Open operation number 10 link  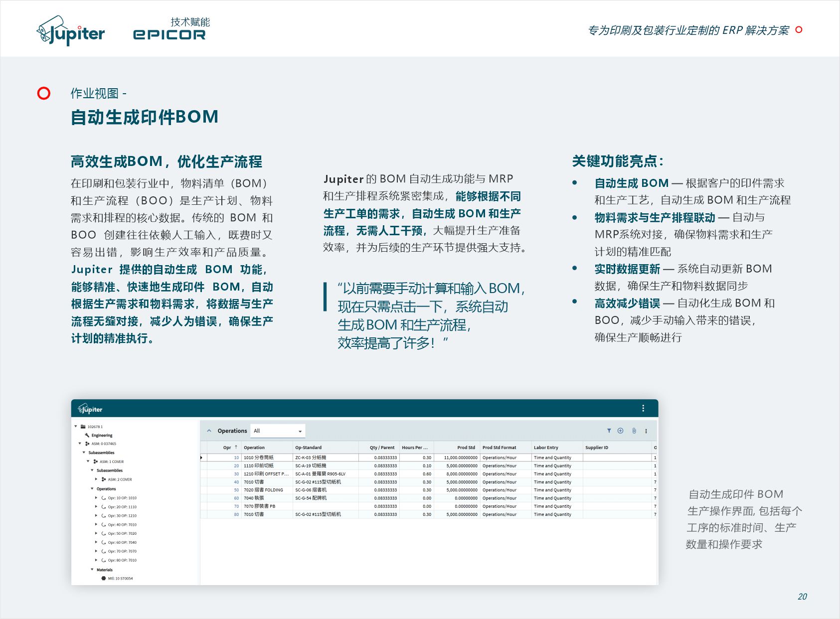[x=237, y=458]
